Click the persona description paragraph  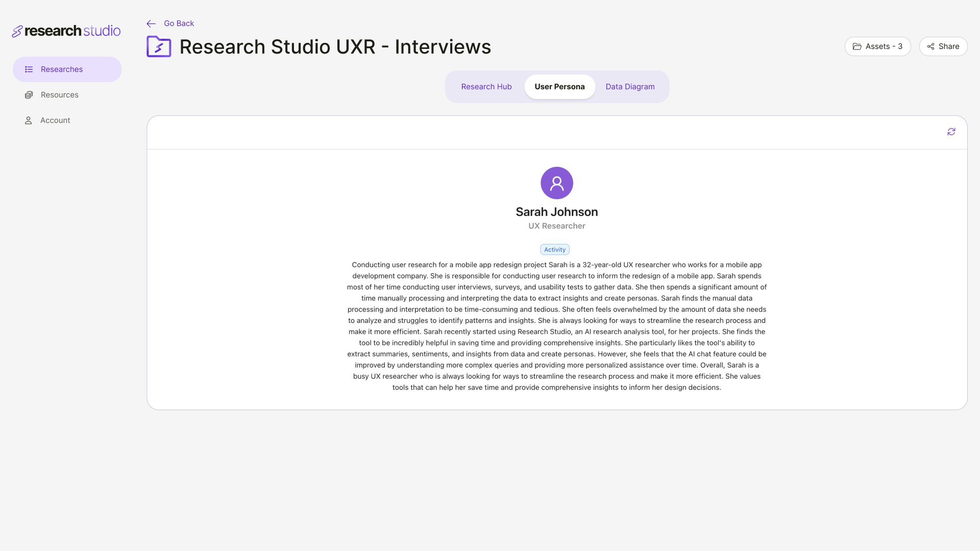tap(557, 326)
